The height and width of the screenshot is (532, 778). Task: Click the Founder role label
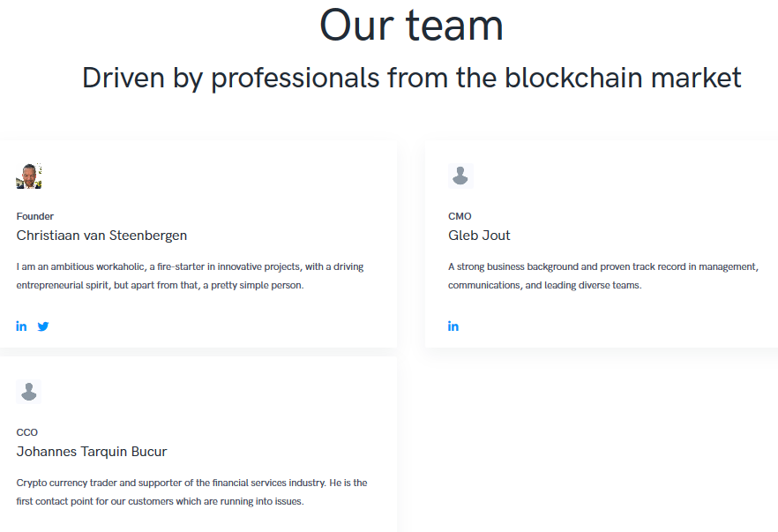point(35,216)
